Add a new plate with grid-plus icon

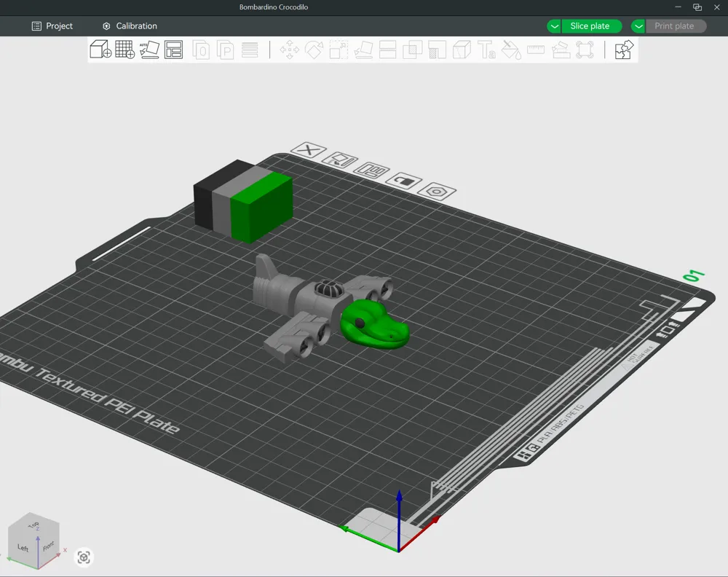[125, 50]
